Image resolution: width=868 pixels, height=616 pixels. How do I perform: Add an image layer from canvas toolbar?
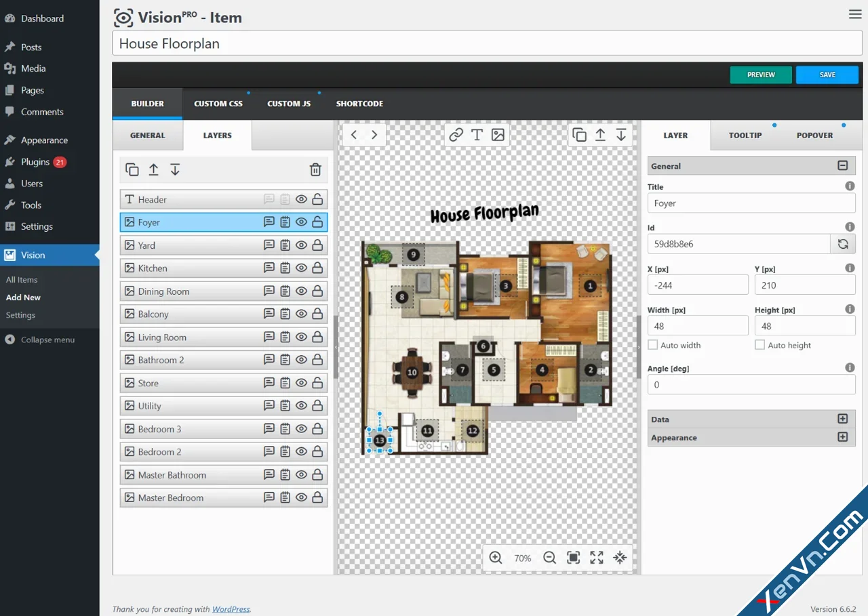pyautogui.click(x=498, y=135)
